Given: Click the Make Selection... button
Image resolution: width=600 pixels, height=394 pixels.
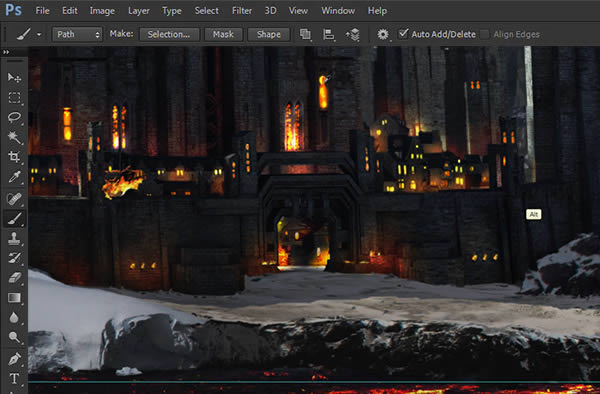Looking at the screenshot, I should pyautogui.click(x=169, y=34).
